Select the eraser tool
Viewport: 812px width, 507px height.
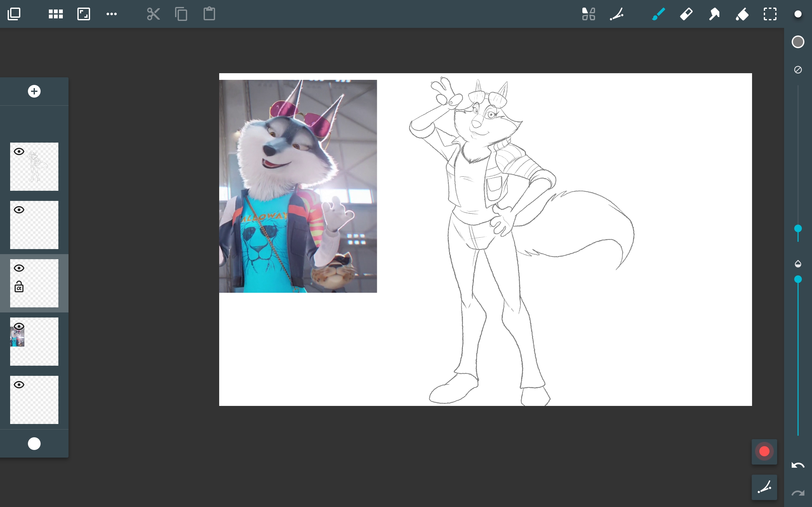tap(686, 14)
